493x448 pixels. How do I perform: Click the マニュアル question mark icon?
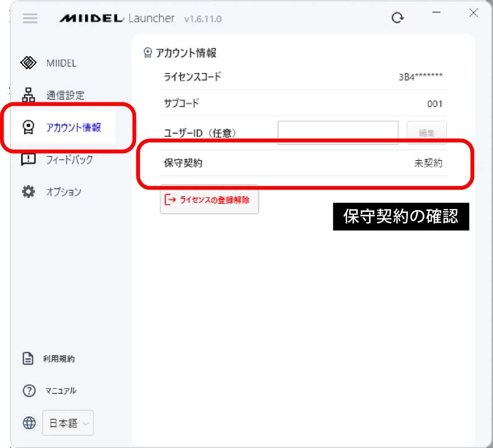(x=29, y=391)
